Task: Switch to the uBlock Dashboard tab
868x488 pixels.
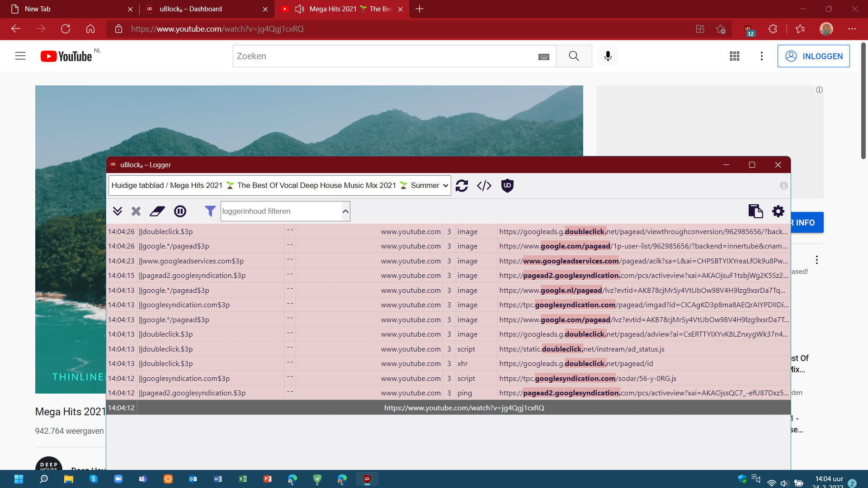Action: [191, 9]
